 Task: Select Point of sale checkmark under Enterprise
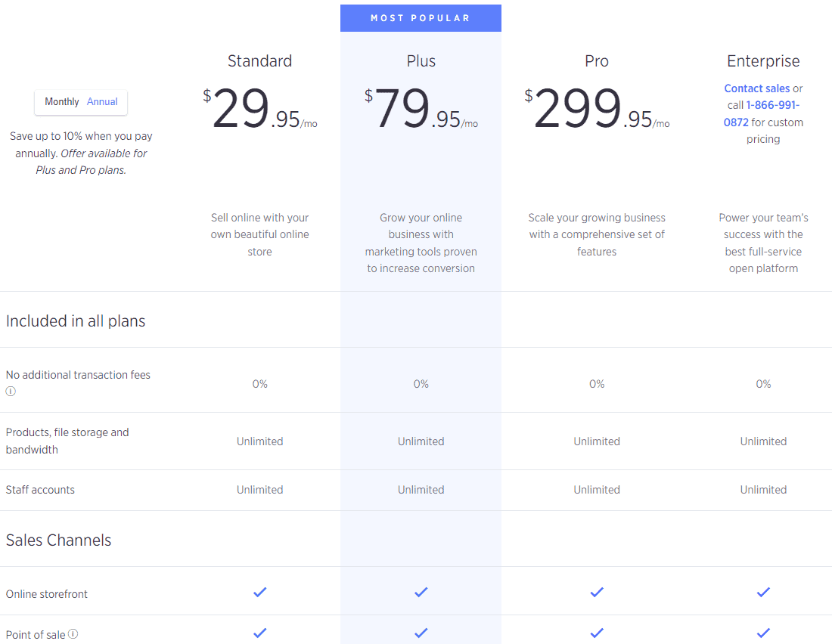pos(763,633)
